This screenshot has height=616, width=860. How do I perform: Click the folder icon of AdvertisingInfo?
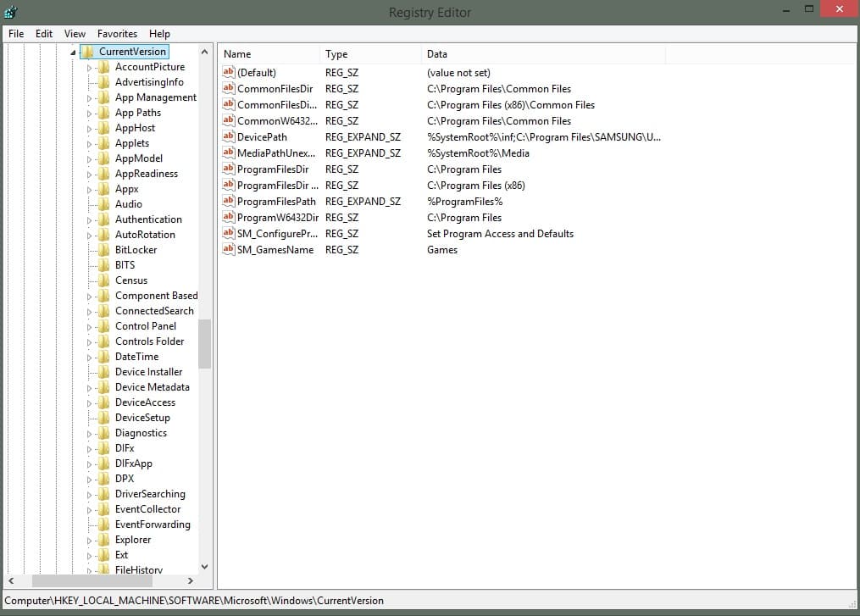[x=103, y=82]
